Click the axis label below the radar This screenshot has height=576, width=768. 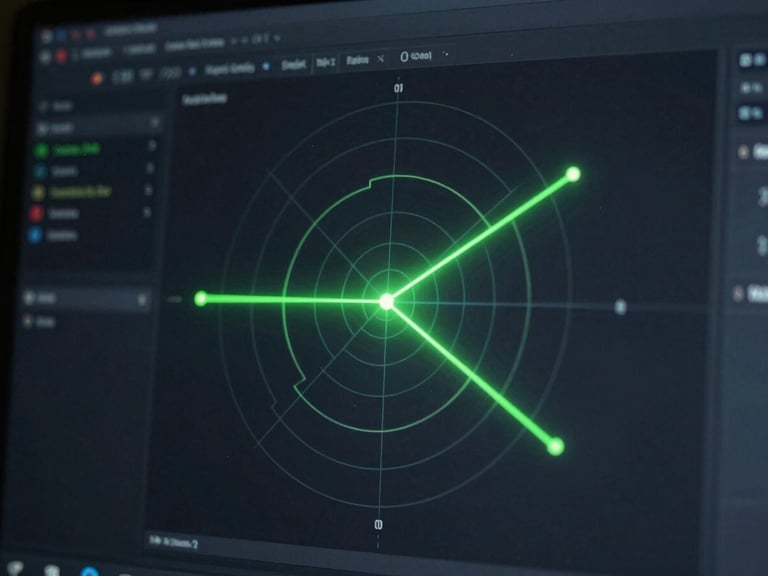[378, 525]
